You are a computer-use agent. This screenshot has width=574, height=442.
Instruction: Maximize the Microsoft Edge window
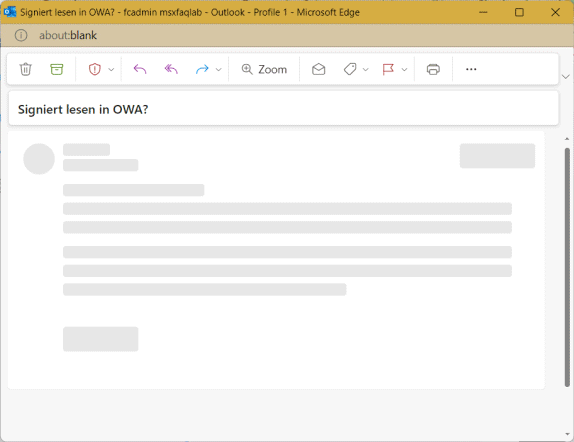[x=519, y=12]
